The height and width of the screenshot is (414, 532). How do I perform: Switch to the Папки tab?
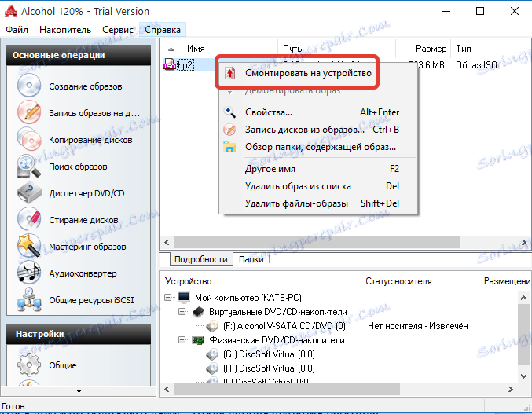tap(251, 259)
